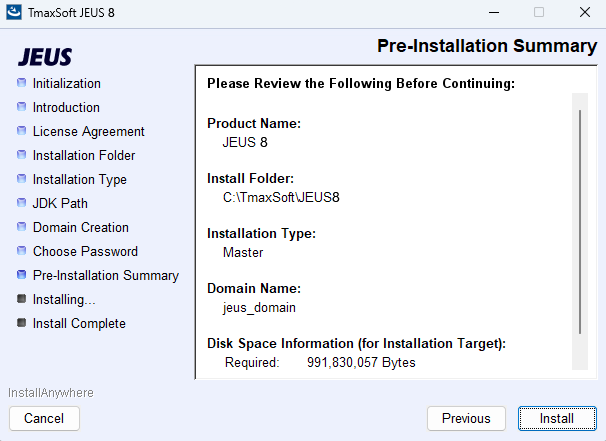Click the JDK Path step bullet icon
The width and height of the screenshot is (606, 441).
click(x=22, y=203)
